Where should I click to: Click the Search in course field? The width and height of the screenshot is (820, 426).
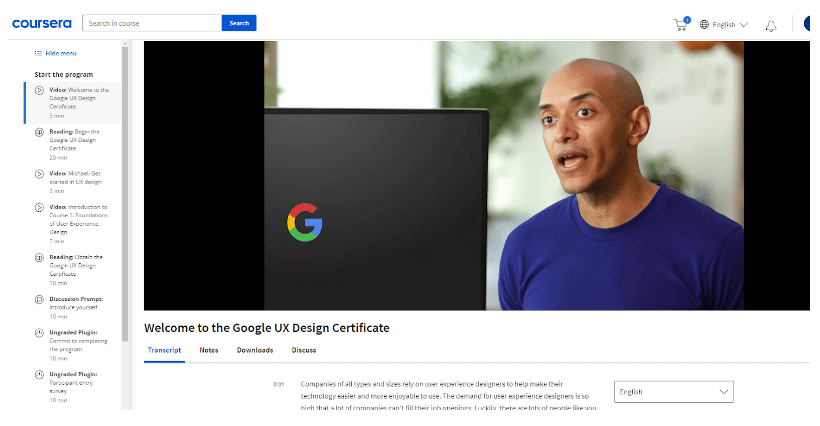pyautogui.click(x=152, y=23)
